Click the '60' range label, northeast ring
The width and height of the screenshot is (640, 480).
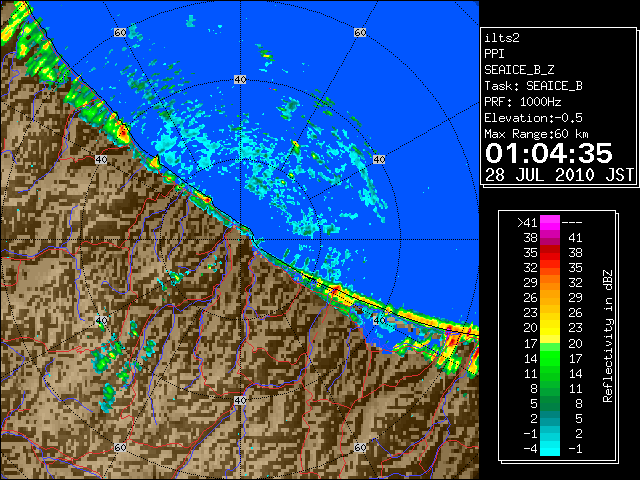tap(360, 32)
